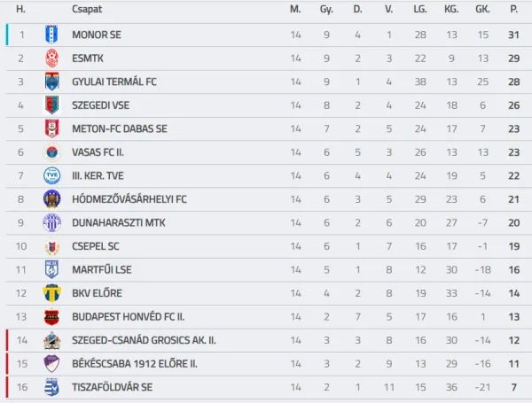This screenshot has width=532, height=403.
Task: Click the ESMTK club logo
Action: 51,58
